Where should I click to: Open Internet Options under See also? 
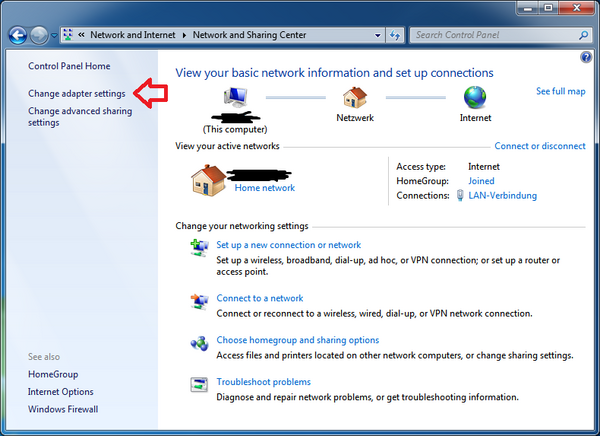(60, 392)
